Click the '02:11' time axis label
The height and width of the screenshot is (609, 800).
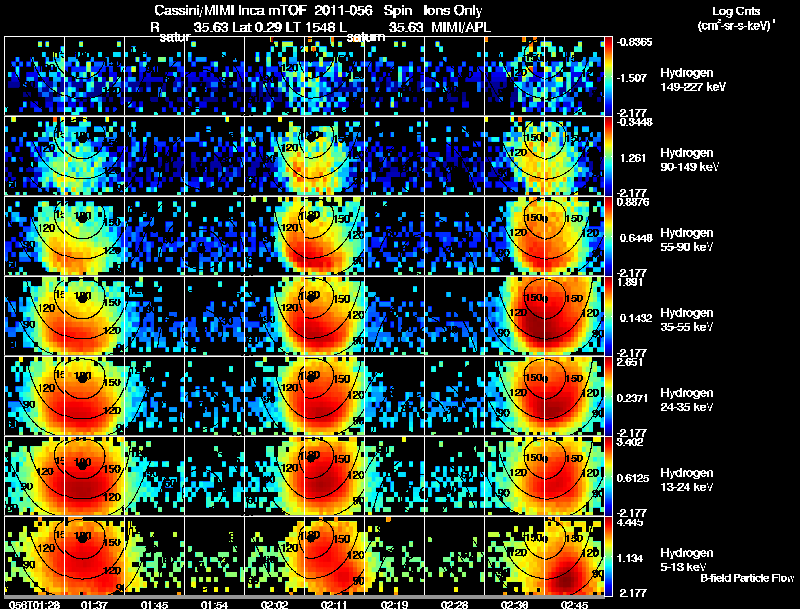point(334,605)
